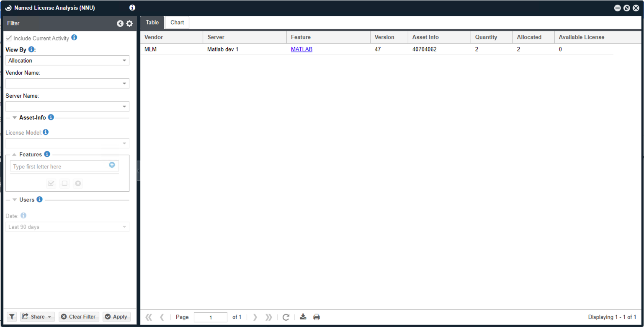Image resolution: width=644 pixels, height=327 pixels.
Task: Add a feature with the plus icon
Action: tap(112, 165)
